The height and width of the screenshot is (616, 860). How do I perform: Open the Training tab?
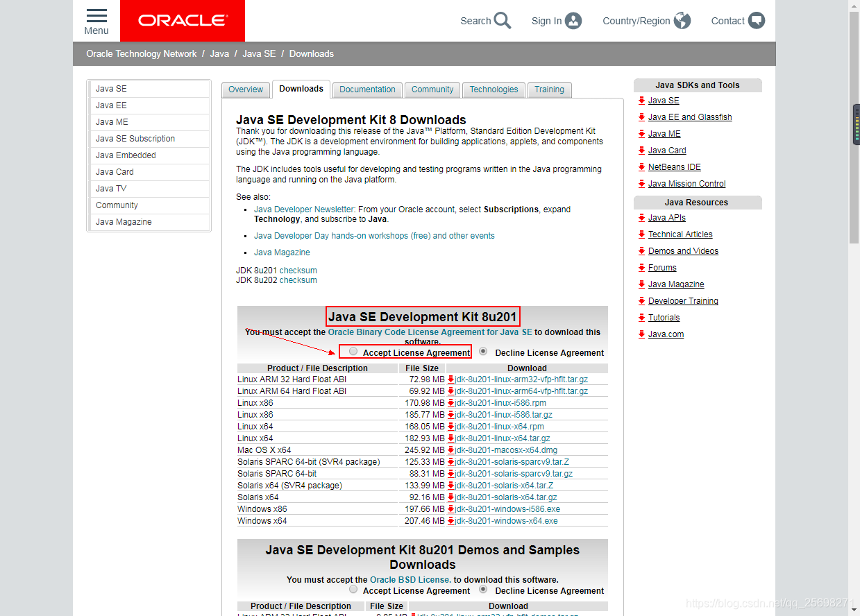pos(549,89)
